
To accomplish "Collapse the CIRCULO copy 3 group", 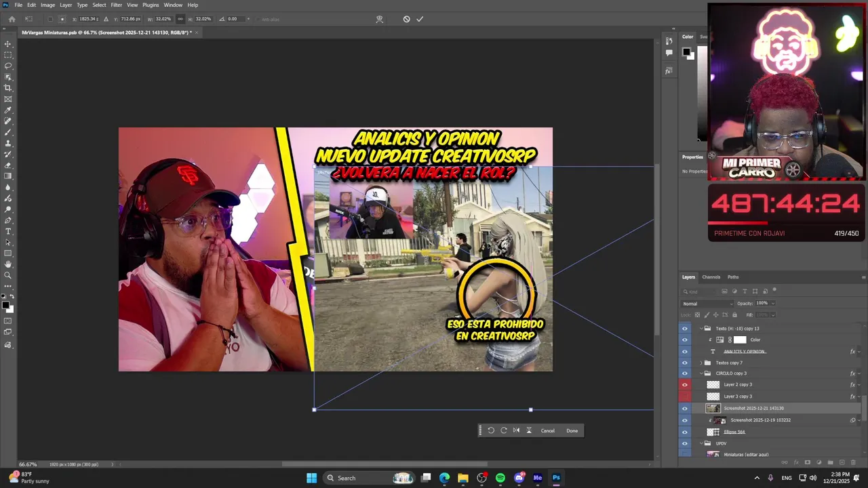I will [x=701, y=373].
